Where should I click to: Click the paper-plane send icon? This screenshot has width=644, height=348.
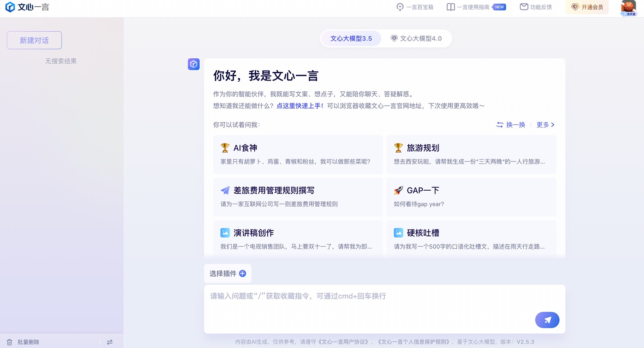[547, 320]
